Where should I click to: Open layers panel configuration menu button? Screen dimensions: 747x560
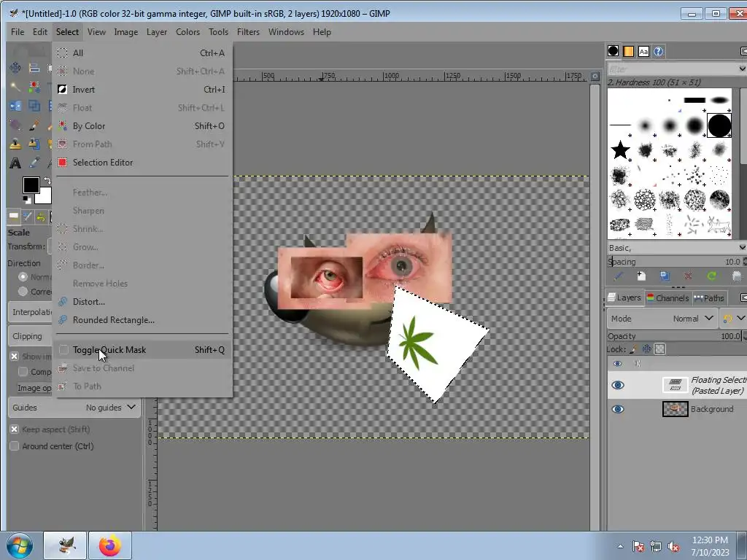point(743,298)
